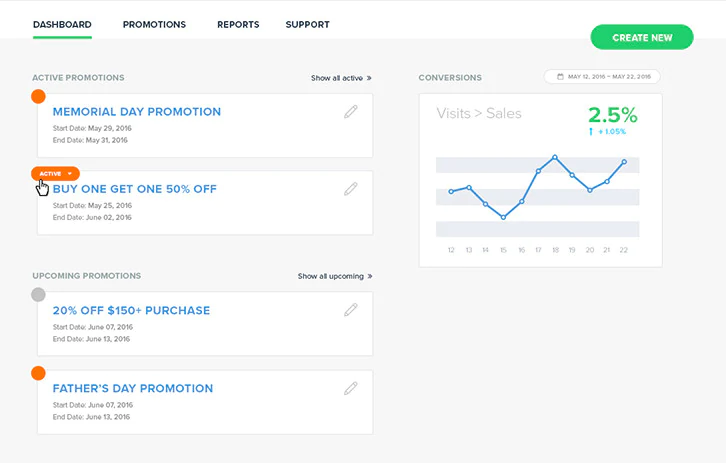Toggle gray status dot on 20% Off promotion
Image resolution: width=726 pixels, height=463 pixels.
tap(38, 294)
